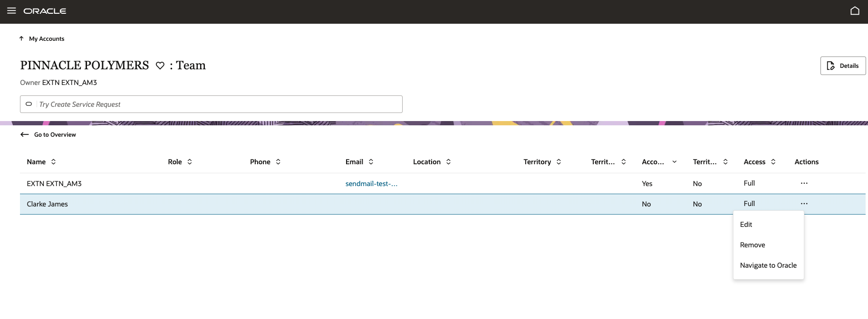Sort by Access column arrows
Screen dimensions: 868x319
point(773,162)
